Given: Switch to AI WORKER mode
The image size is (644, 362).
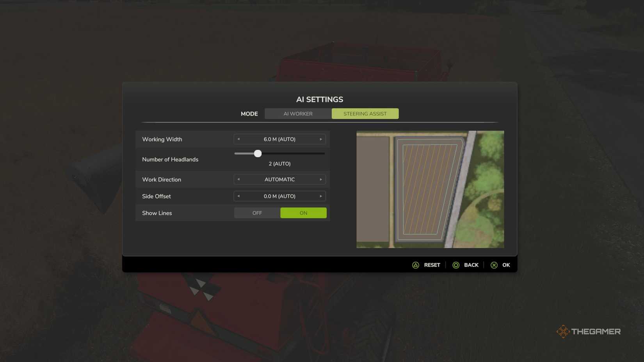Looking at the screenshot, I should coord(298,114).
